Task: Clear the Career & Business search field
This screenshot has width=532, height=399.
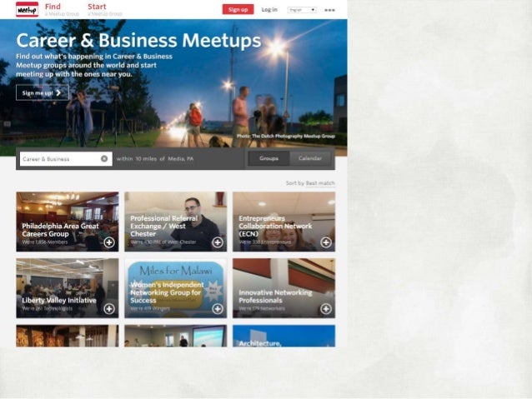Action: pyautogui.click(x=104, y=158)
